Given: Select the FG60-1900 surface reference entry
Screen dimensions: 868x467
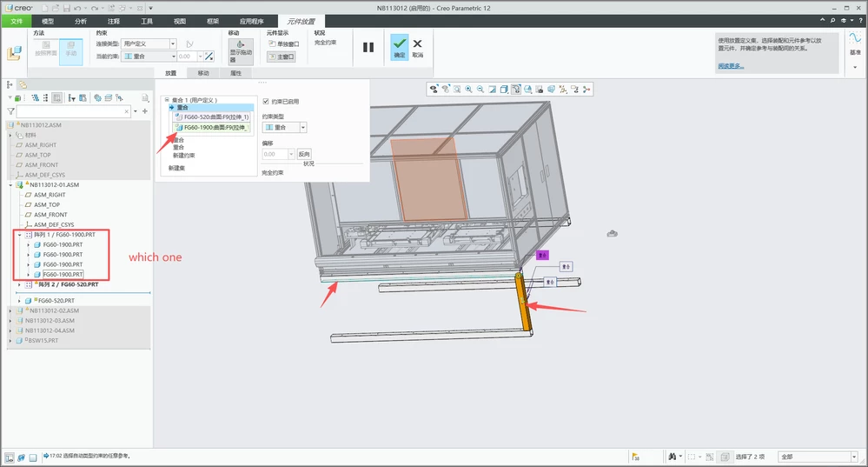Looking at the screenshot, I should click(213, 128).
